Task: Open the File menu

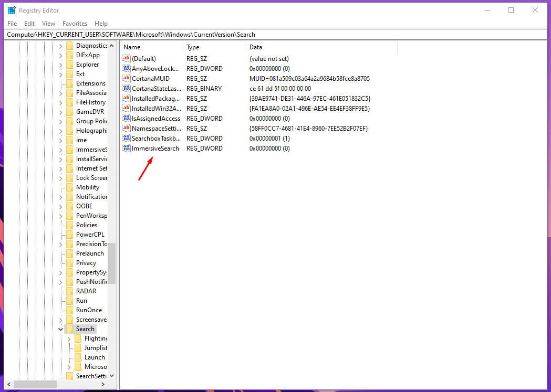Action: tap(12, 24)
